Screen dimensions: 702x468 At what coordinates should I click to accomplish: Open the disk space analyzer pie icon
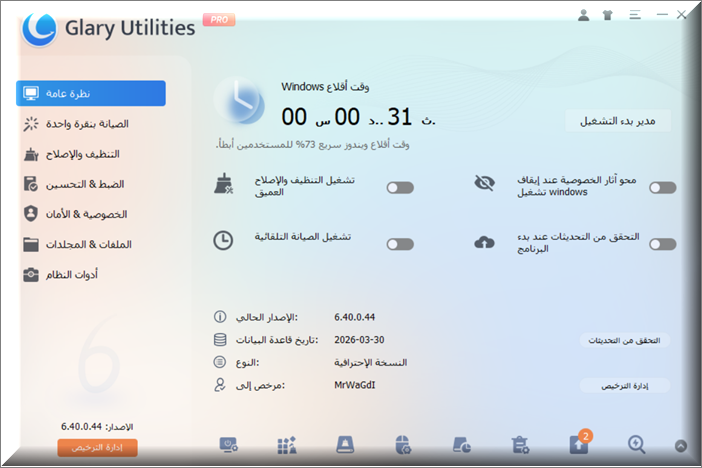462,445
